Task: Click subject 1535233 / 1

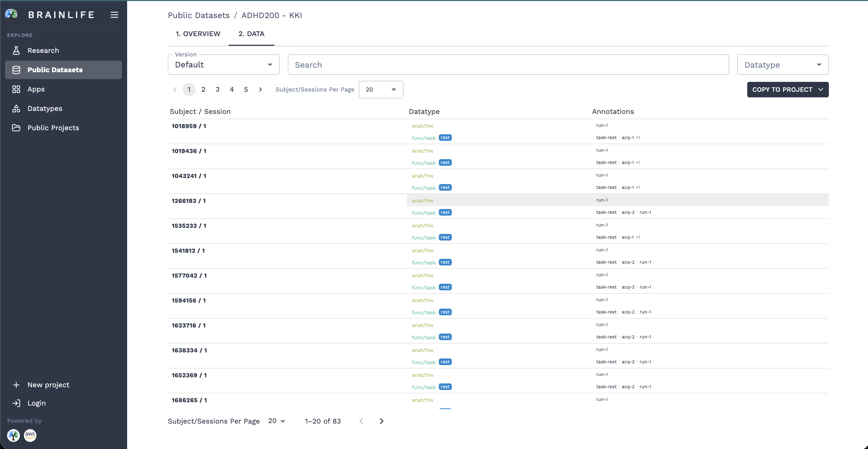Action: tap(189, 226)
